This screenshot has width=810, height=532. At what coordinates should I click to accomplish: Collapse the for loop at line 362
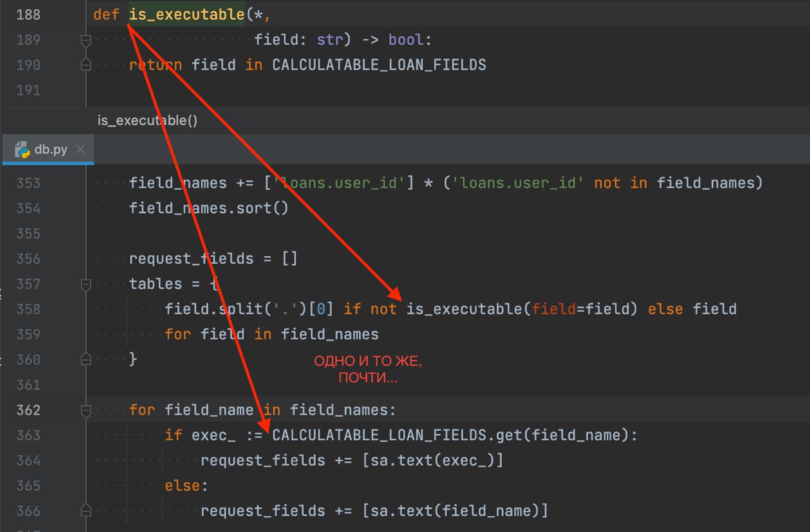click(x=86, y=410)
